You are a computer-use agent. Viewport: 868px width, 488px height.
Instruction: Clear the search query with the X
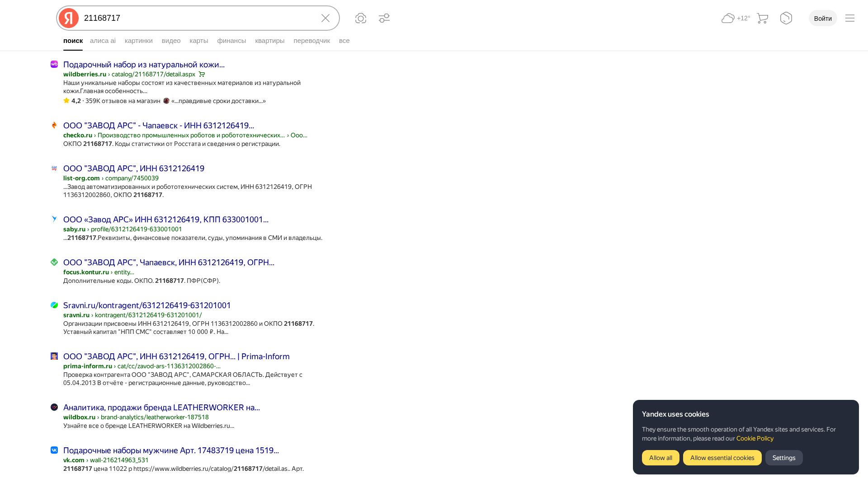pyautogui.click(x=325, y=18)
